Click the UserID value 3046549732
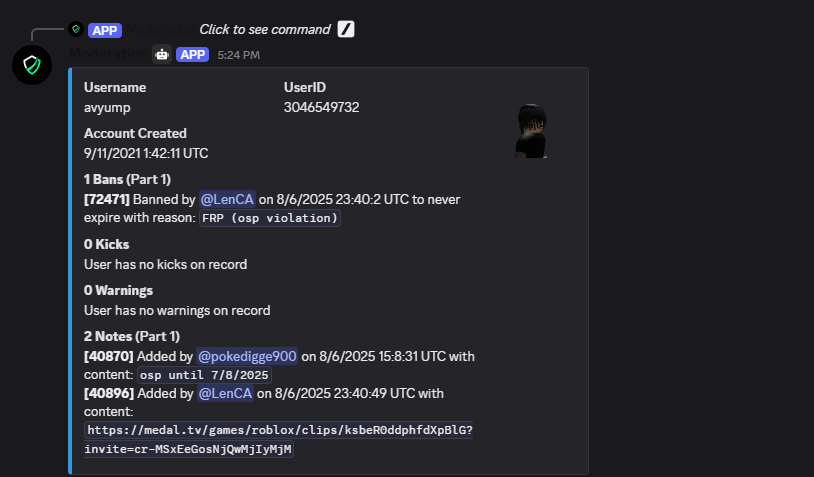 point(321,107)
